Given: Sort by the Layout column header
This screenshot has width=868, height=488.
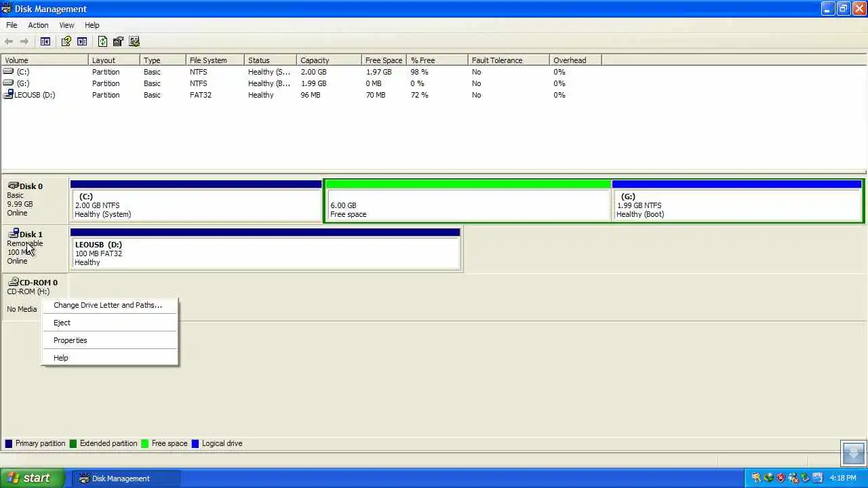Looking at the screenshot, I should click(x=113, y=60).
